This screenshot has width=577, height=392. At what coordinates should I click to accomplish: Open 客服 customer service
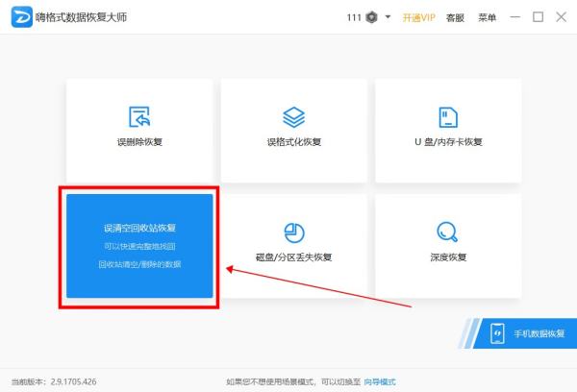click(455, 17)
